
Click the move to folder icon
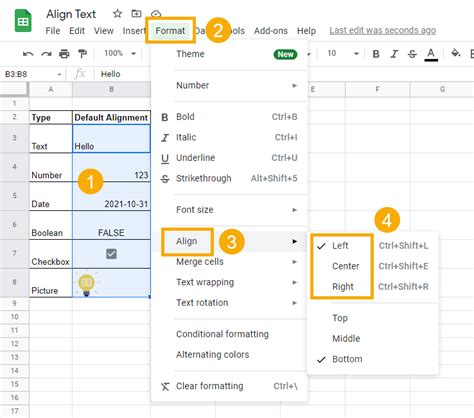click(x=136, y=14)
